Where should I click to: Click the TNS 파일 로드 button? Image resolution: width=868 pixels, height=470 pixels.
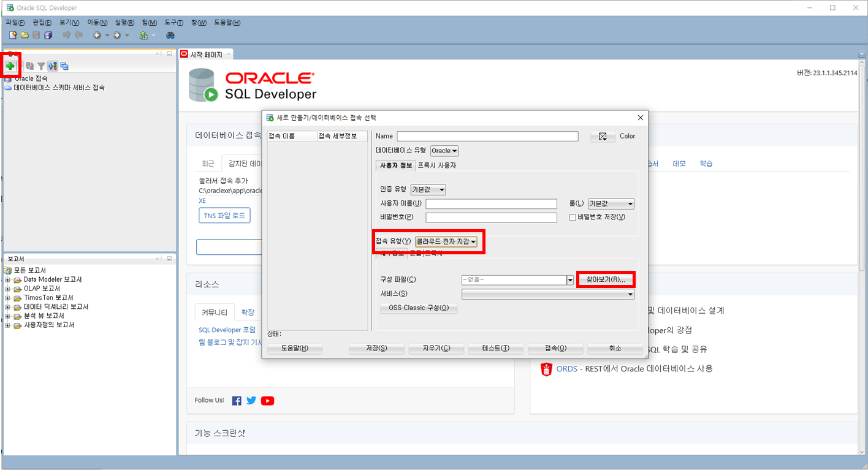tap(224, 216)
